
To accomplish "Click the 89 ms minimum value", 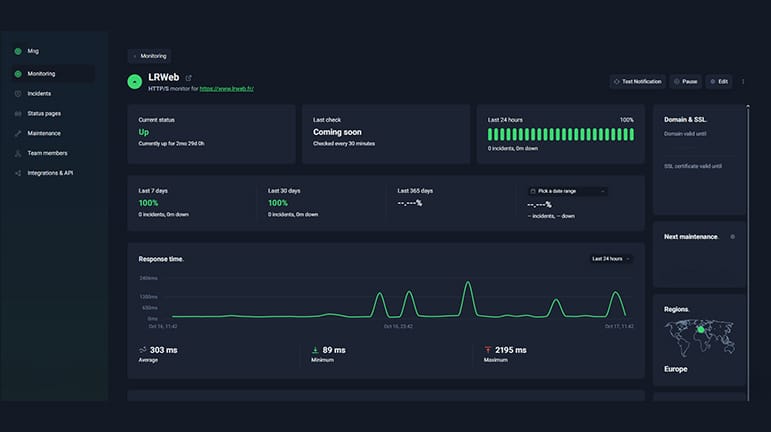I will 334,350.
